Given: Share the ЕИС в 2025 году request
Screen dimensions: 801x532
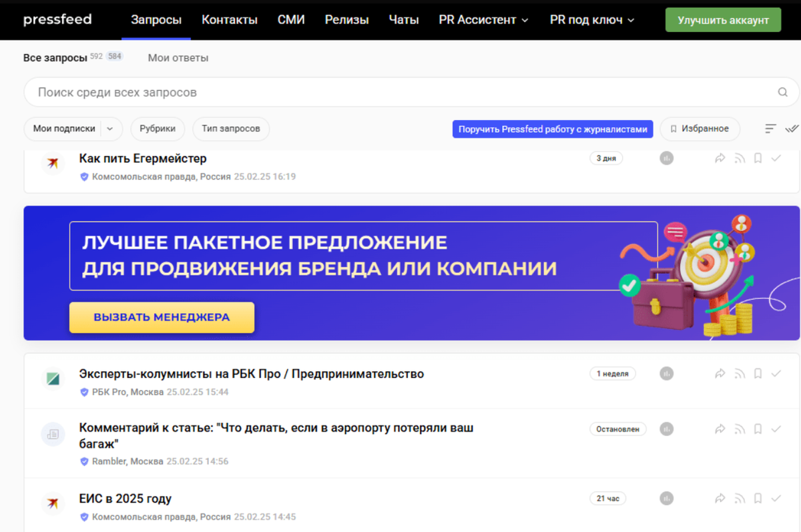Looking at the screenshot, I should click(720, 498).
